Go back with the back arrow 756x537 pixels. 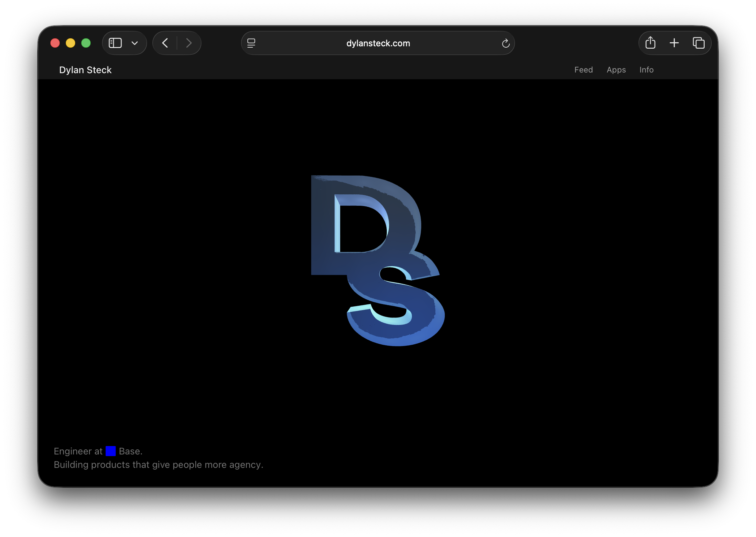[x=165, y=43]
